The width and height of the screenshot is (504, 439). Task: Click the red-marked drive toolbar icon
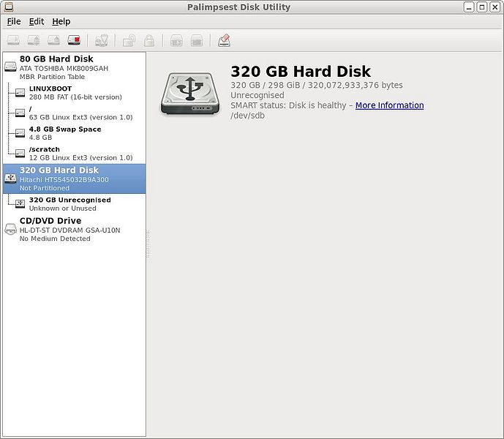[x=74, y=40]
